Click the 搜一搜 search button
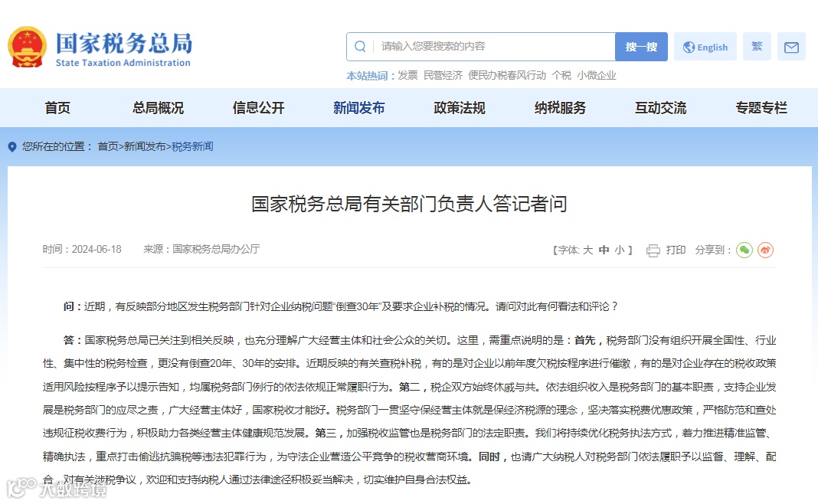818x504 pixels. (641, 47)
